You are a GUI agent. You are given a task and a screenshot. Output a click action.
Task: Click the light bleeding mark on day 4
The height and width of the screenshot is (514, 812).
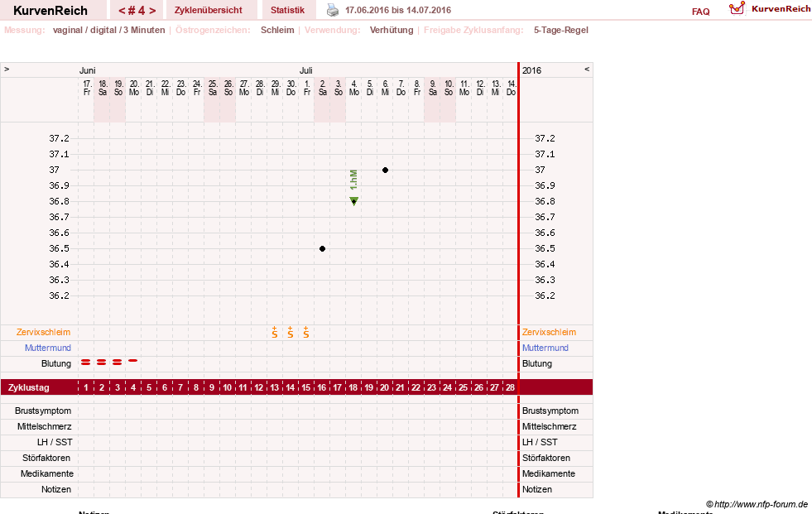[x=133, y=360]
